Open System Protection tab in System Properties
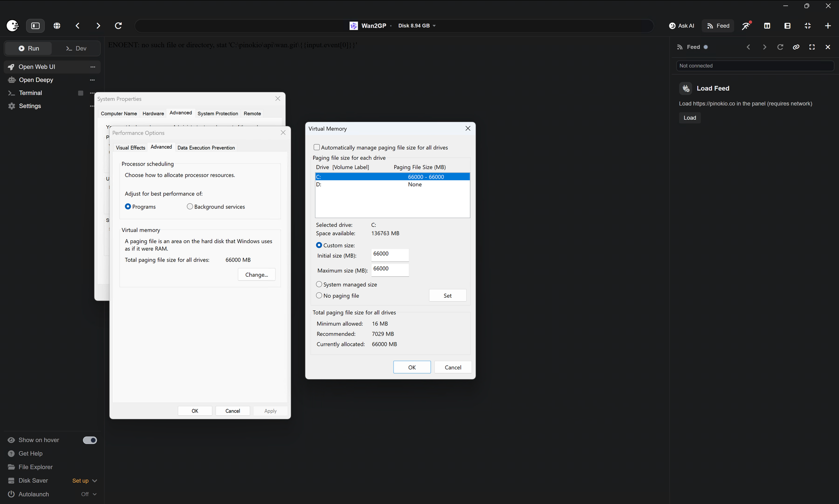Image resolution: width=839 pixels, height=504 pixels. tap(218, 113)
